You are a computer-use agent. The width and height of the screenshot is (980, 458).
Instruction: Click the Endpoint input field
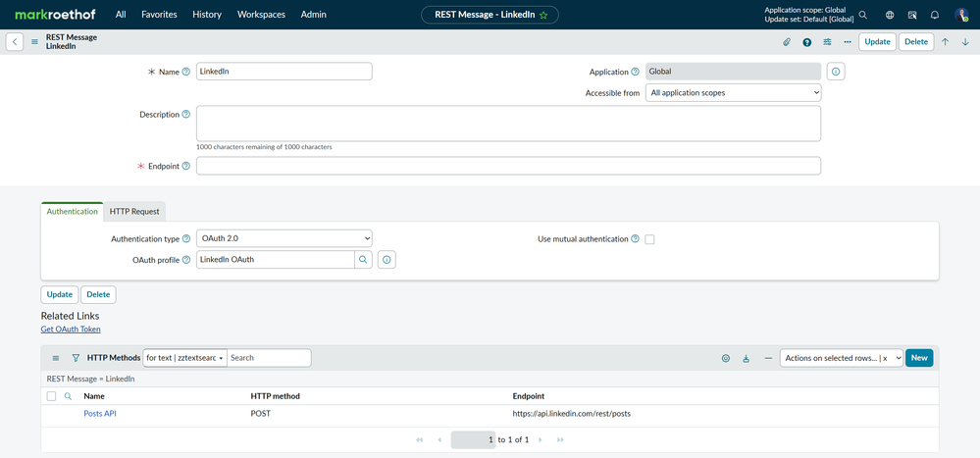(x=508, y=166)
